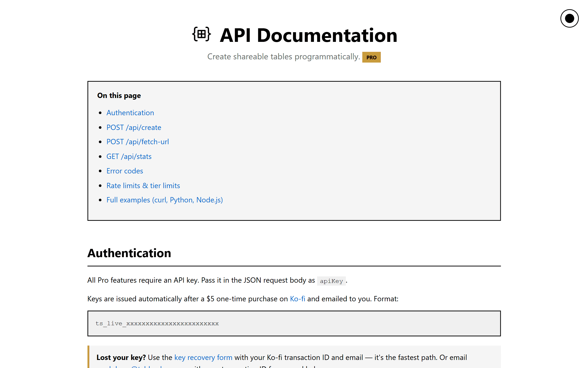Click "Create shareable tables programmatically." subtitle

(284, 57)
